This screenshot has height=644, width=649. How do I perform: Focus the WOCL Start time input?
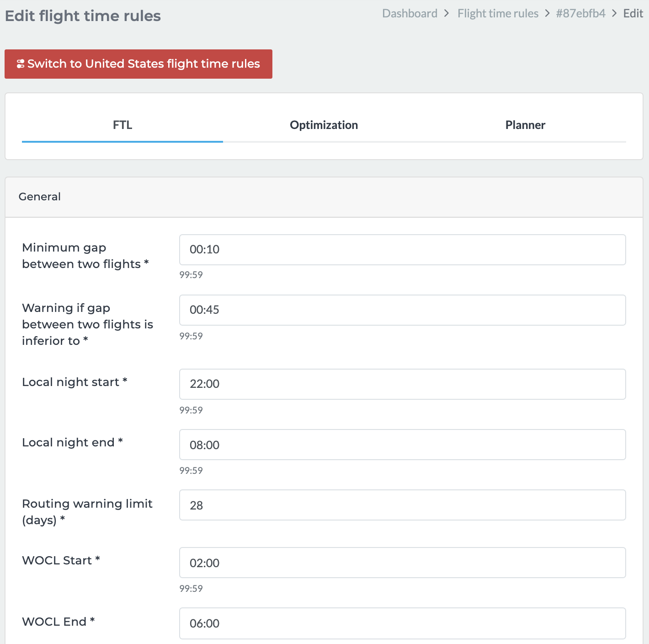(x=402, y=563)
